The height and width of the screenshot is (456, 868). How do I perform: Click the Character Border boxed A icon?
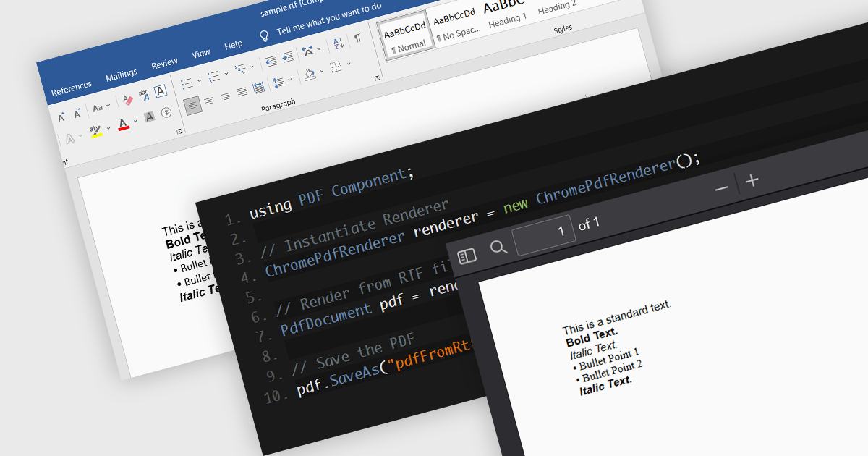point(161,91)
